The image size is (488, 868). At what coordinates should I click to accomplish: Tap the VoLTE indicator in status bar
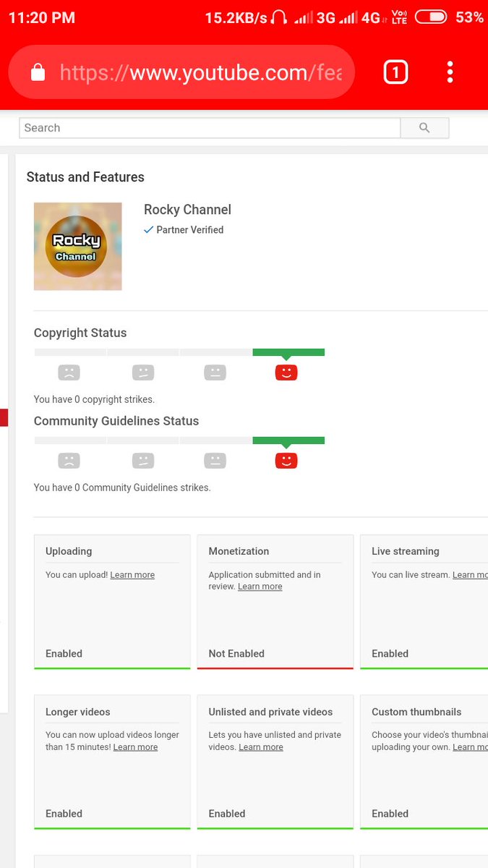coord(398,17)
